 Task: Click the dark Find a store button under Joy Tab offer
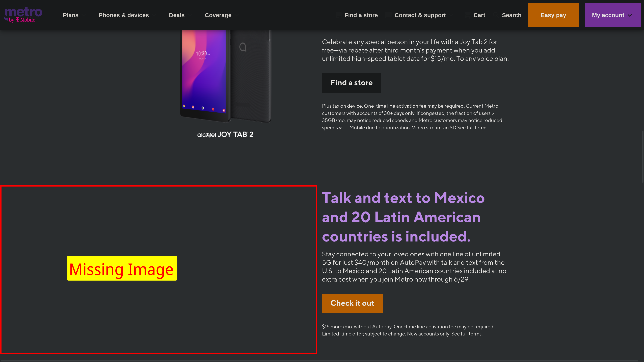click(x=352, y=83)
